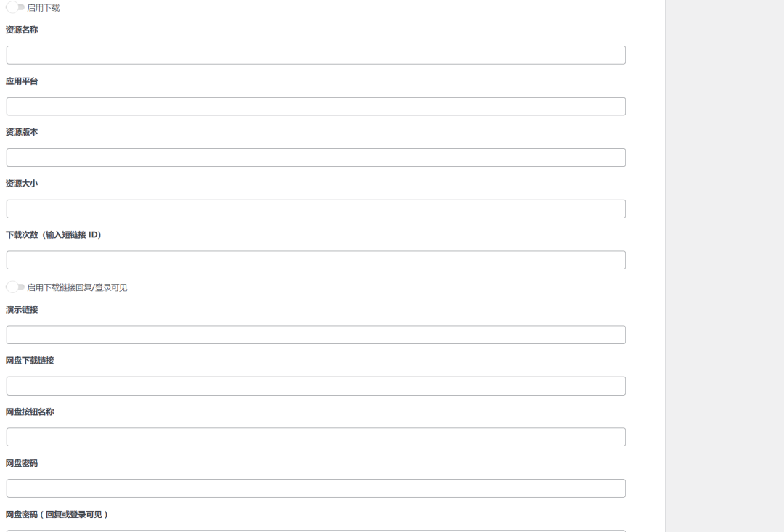Select the 网盘下载链接 text field
This screenshot has height=532, width=784.
click(316, 386)
